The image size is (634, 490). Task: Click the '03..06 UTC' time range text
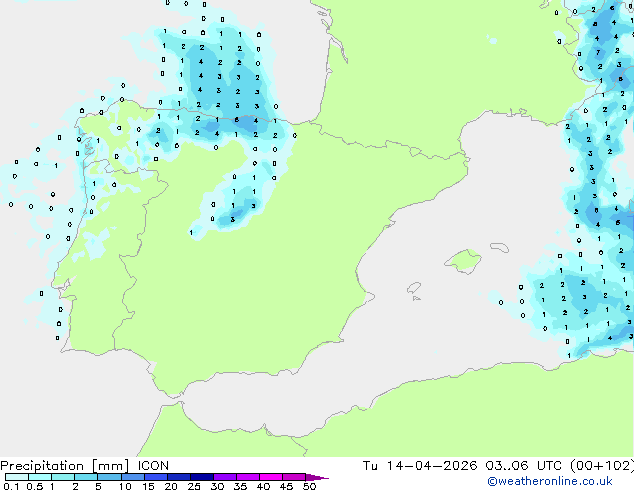524,466
